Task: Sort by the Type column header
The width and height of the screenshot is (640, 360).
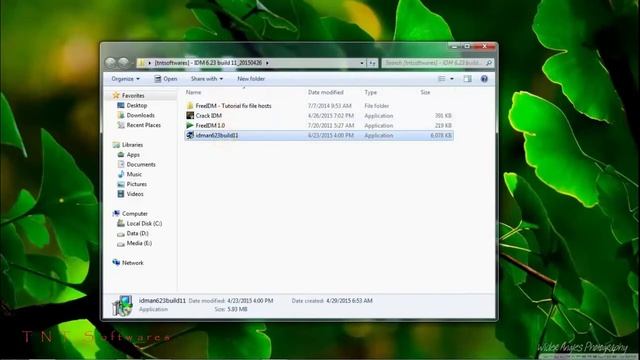Action: [371, 93]
